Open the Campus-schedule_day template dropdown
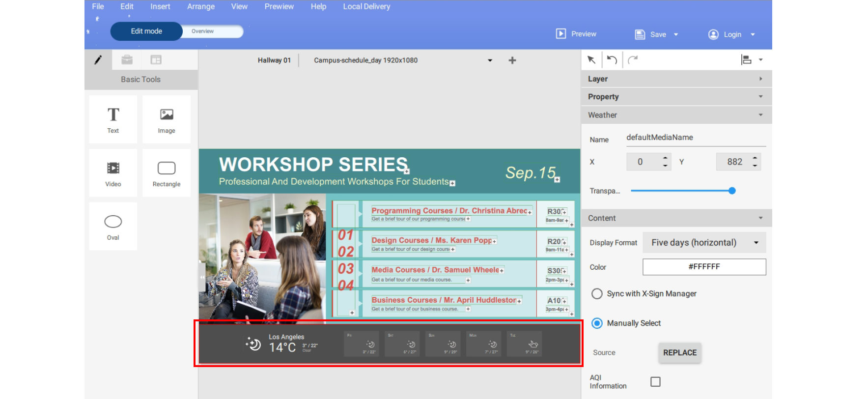868x399 pixels. 490,60
